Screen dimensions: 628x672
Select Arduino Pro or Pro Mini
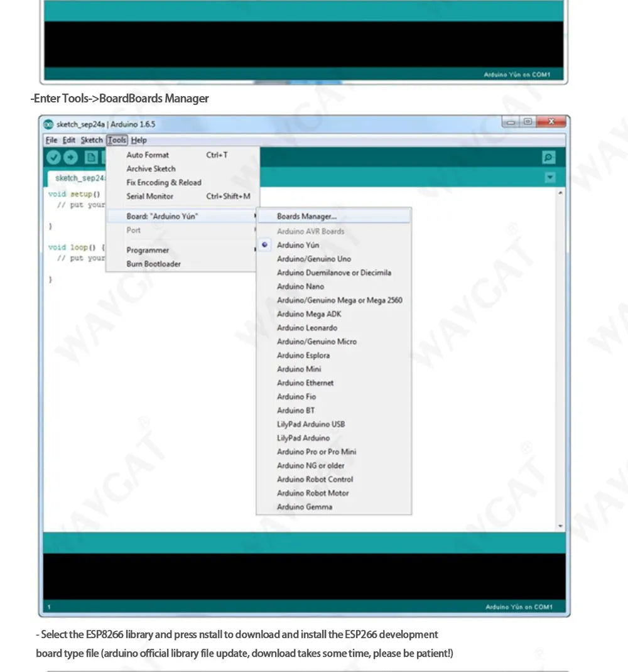pyautogui.click(x=333, y=452)
